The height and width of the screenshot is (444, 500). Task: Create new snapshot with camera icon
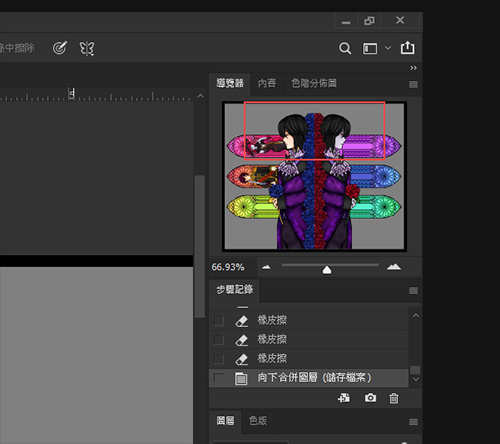click(x=370, y=398)
